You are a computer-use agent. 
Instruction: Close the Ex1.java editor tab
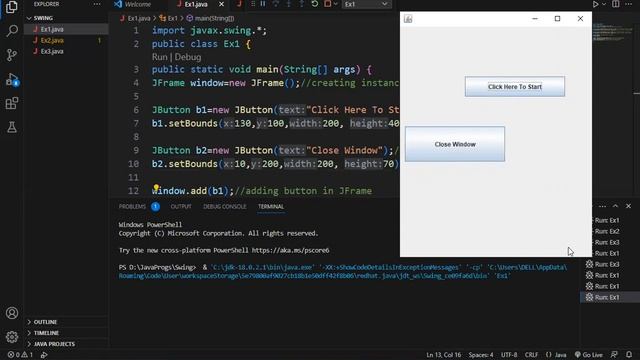click(221, 4)
